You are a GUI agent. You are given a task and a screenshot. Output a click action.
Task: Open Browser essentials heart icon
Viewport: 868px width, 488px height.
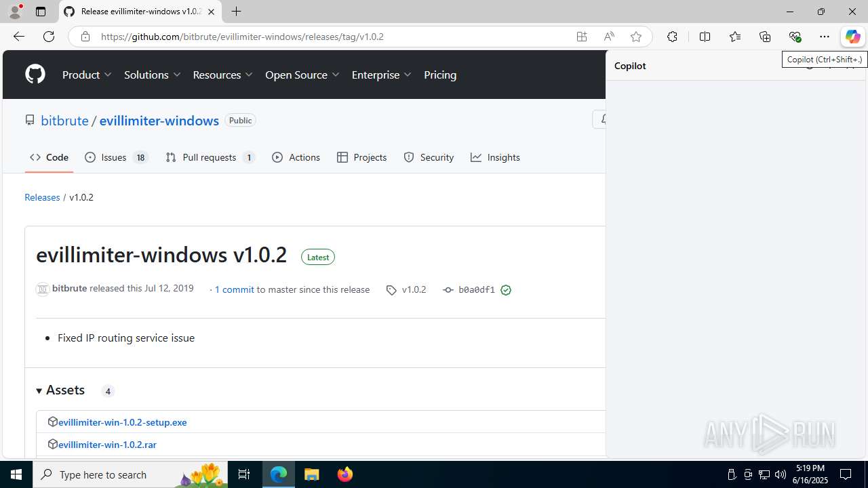click(795, 37)
